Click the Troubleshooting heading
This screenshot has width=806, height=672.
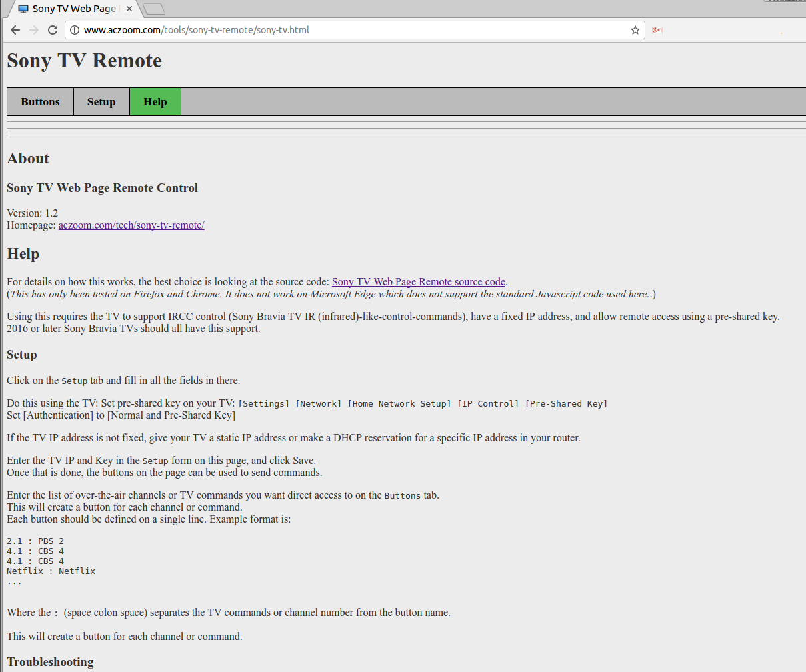coord(50,662)
